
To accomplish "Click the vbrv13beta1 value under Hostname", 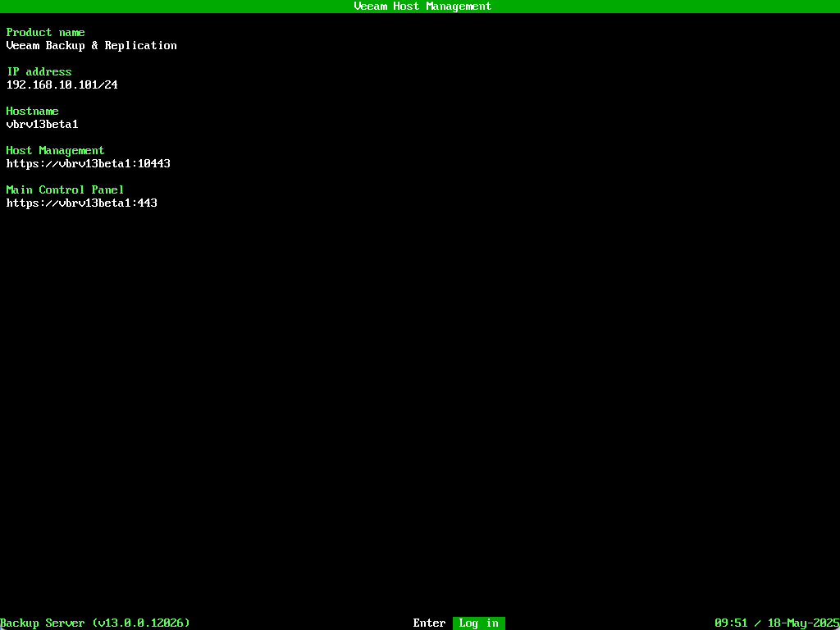I will pos(43,125).
